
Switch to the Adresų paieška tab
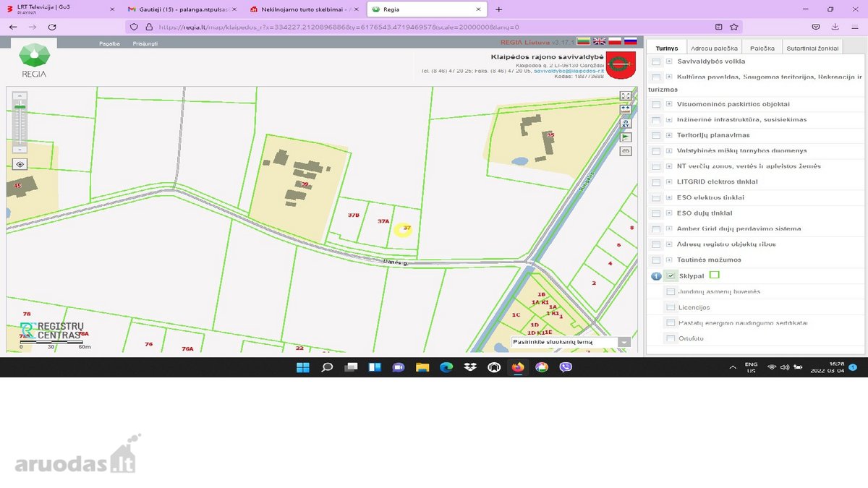tap(715, 48)
